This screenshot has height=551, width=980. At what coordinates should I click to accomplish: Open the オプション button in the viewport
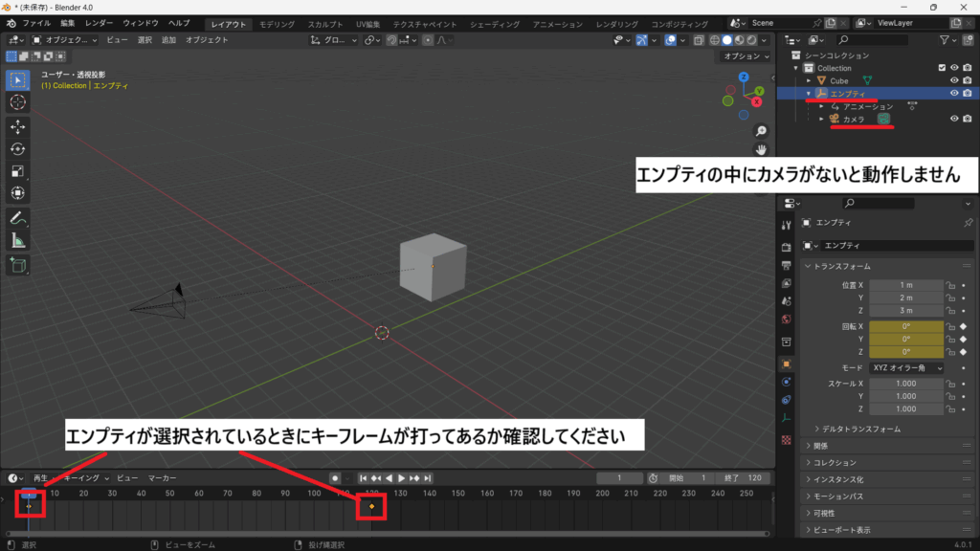click(745, 56)
